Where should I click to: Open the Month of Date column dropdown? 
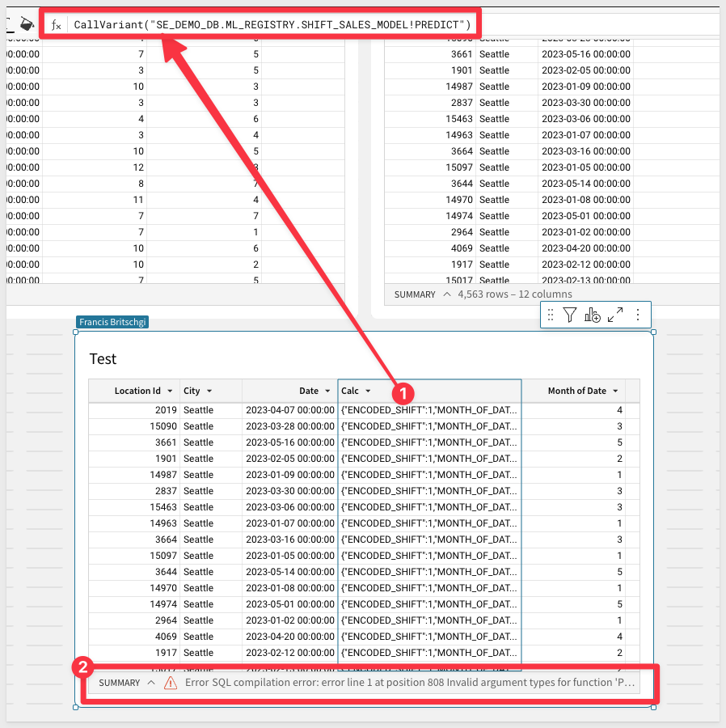pos(615,391)
